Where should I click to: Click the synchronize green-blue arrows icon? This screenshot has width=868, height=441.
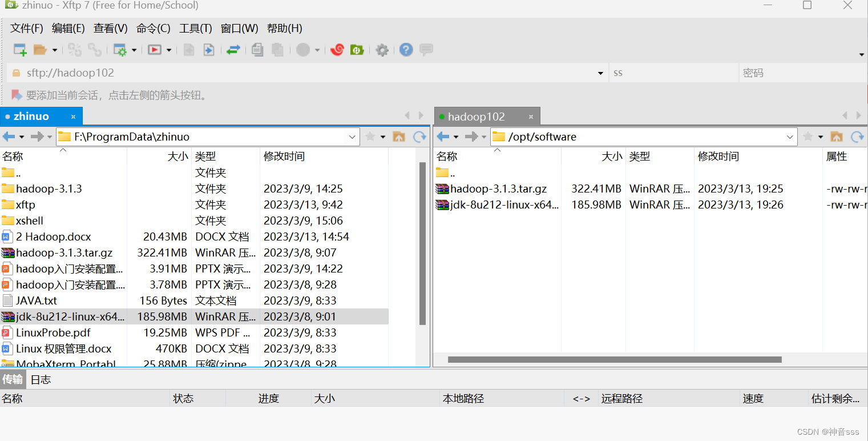point(233,50)
